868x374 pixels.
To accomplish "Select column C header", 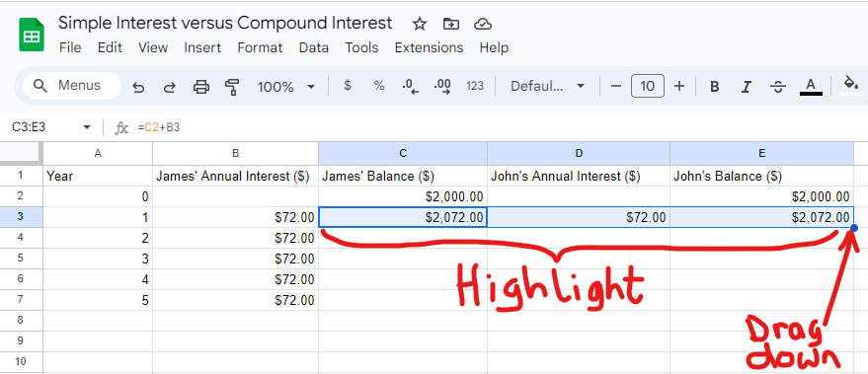I will 403,154.
